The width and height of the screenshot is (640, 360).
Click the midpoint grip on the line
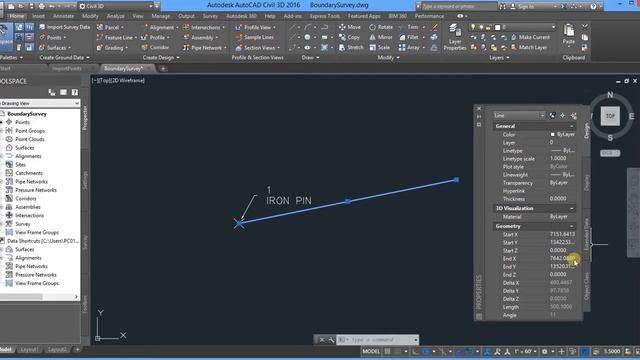click(347, 201)
